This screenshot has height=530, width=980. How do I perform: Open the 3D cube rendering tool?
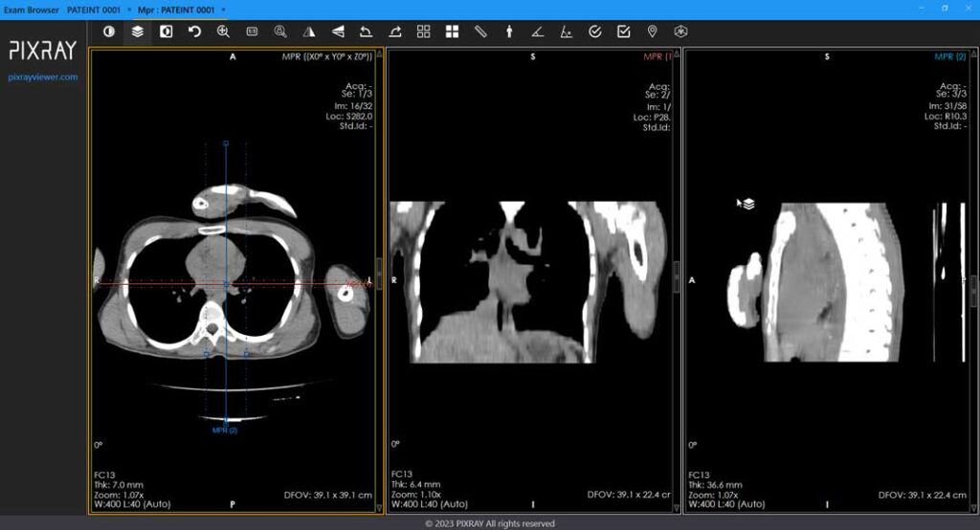(x=681, y=32)
